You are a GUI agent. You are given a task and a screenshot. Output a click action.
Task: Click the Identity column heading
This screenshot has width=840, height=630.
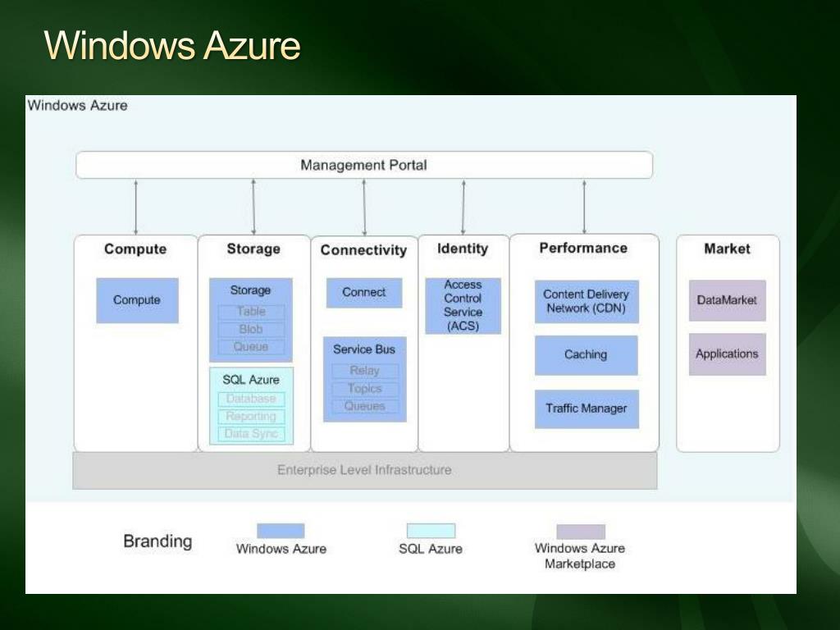(463, 249)
